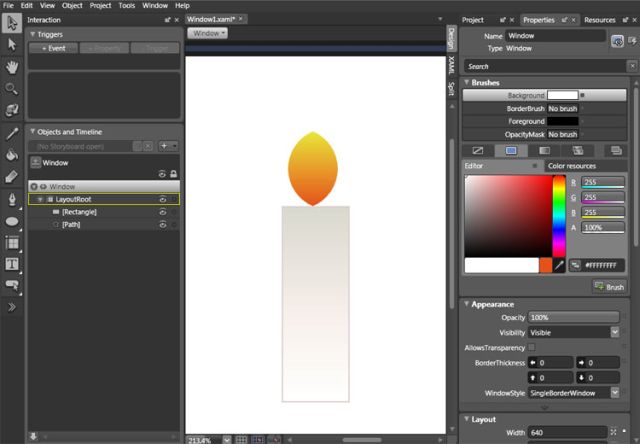The height and width of the screenshot is (444, 640).
Task: Toggle visibility of the Path layer
Action: [162, 224]
